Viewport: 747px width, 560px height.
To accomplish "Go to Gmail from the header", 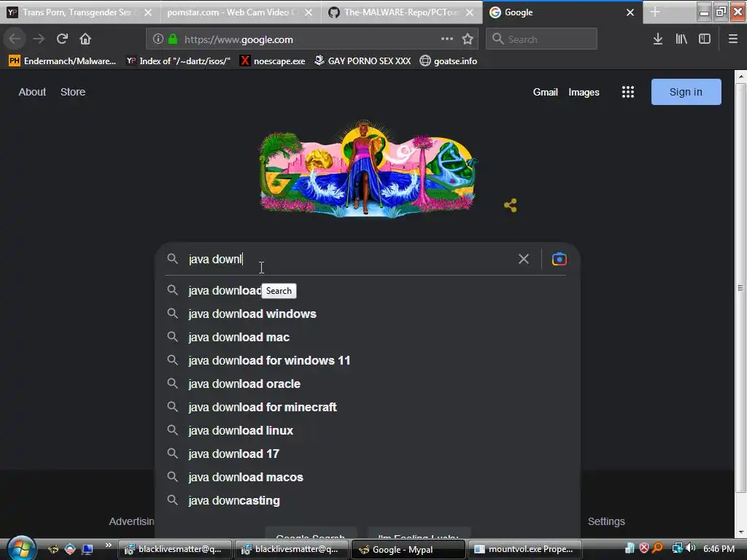I will [545, 92].
